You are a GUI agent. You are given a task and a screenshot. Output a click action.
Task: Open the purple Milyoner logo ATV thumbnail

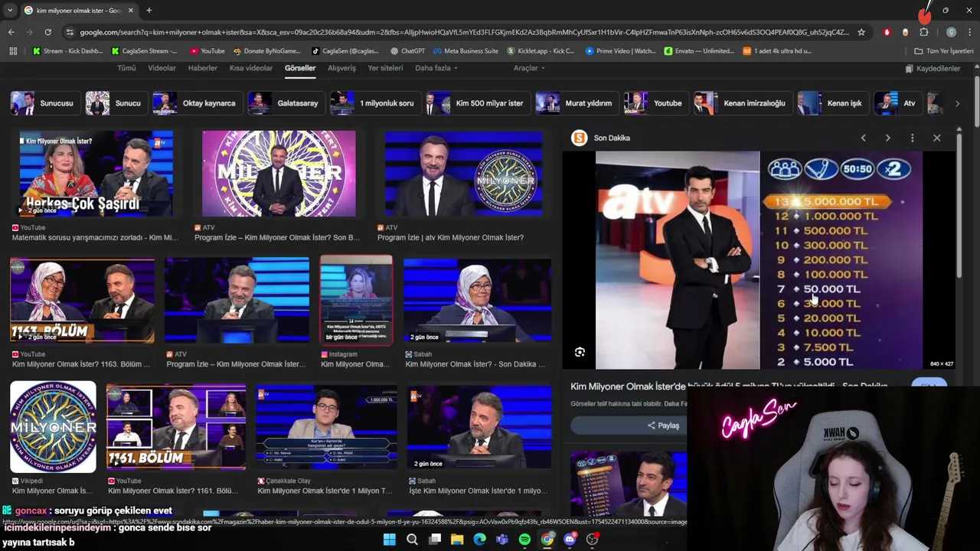279,174
